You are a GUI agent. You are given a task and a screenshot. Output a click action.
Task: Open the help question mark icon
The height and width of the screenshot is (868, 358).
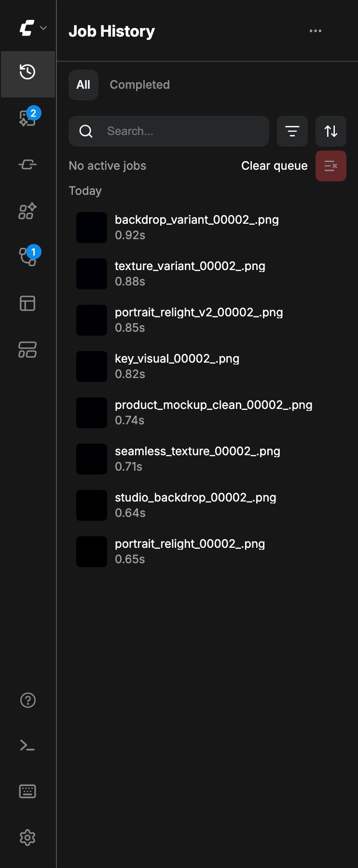click(x=28, y=700)
